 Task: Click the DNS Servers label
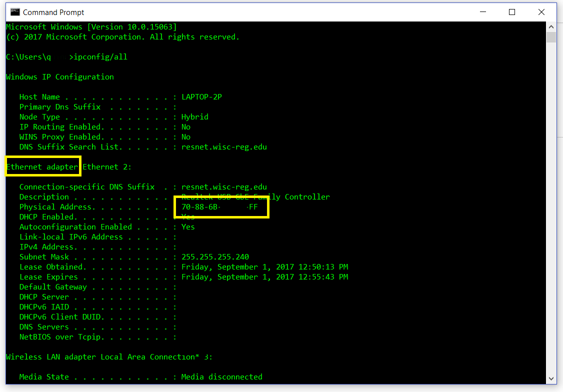click(x=44, y=327)
